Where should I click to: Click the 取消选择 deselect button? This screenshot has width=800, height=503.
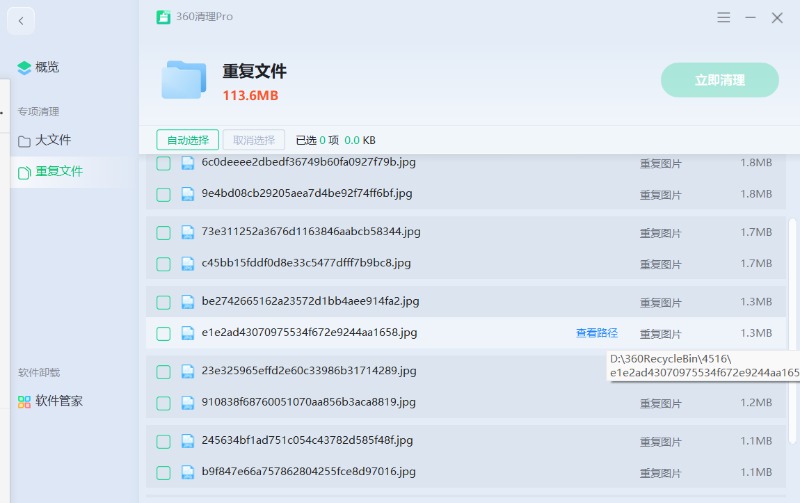click(x=253, y=140)
